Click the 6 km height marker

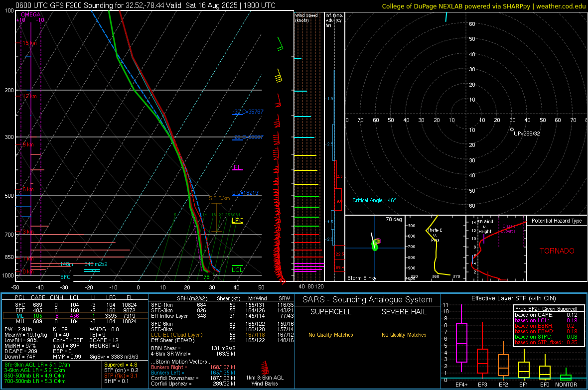(28, 189)
